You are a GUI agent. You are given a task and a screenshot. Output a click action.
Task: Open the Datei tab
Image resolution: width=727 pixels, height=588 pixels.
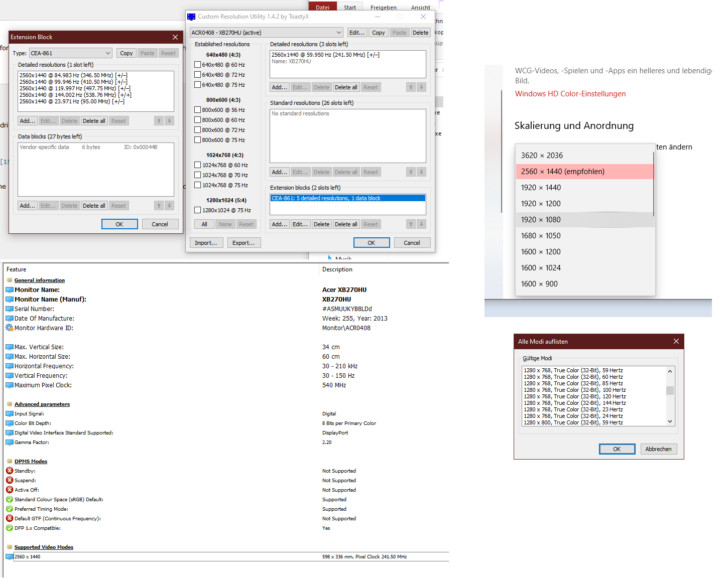pyautogui.click(x=323, y=7)
